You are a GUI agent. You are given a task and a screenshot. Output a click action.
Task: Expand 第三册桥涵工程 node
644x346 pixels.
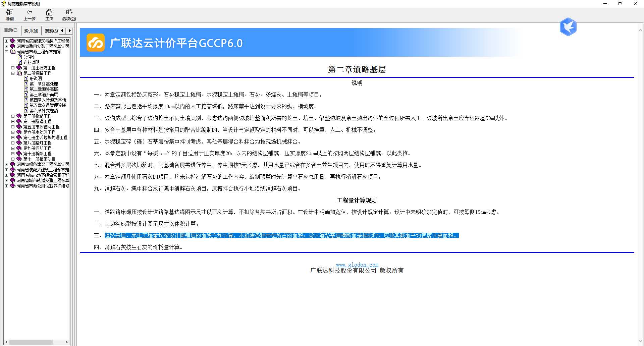click(13, 116)
